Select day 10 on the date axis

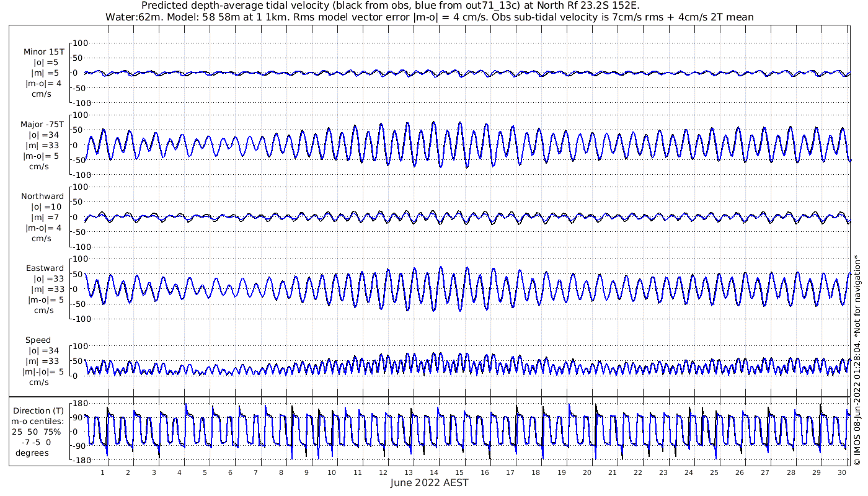point(332,472)
